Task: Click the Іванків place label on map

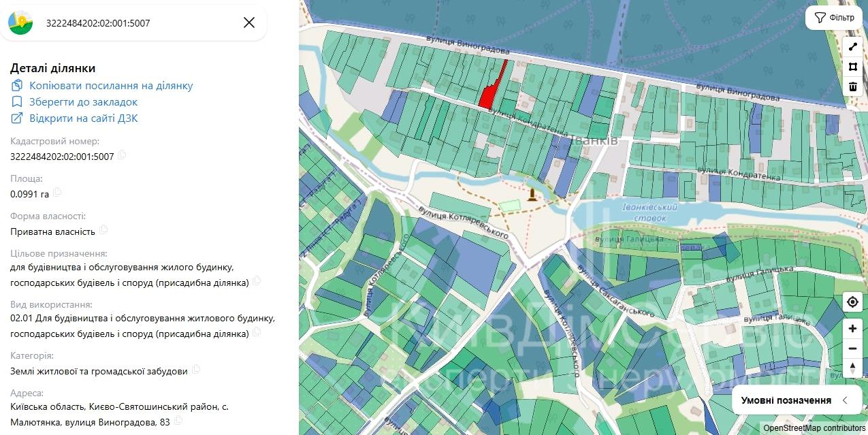Action: pos(594,141)
